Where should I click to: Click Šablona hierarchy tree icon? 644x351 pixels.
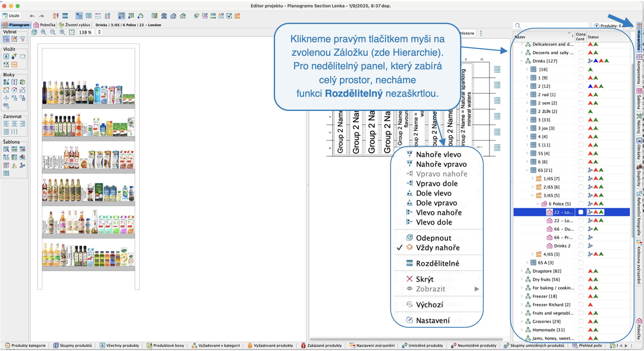click(x=23, y=165)
